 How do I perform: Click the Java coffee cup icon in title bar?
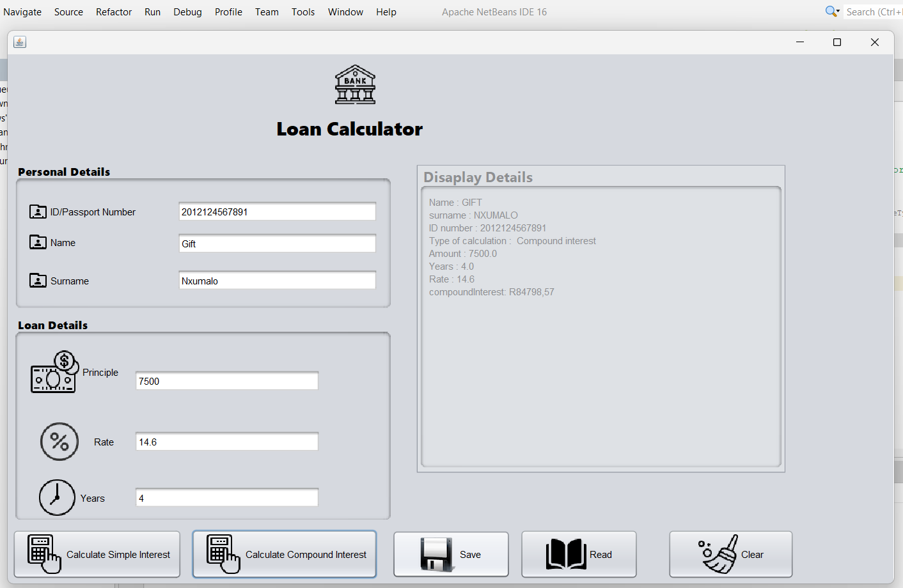click(19, 42)
